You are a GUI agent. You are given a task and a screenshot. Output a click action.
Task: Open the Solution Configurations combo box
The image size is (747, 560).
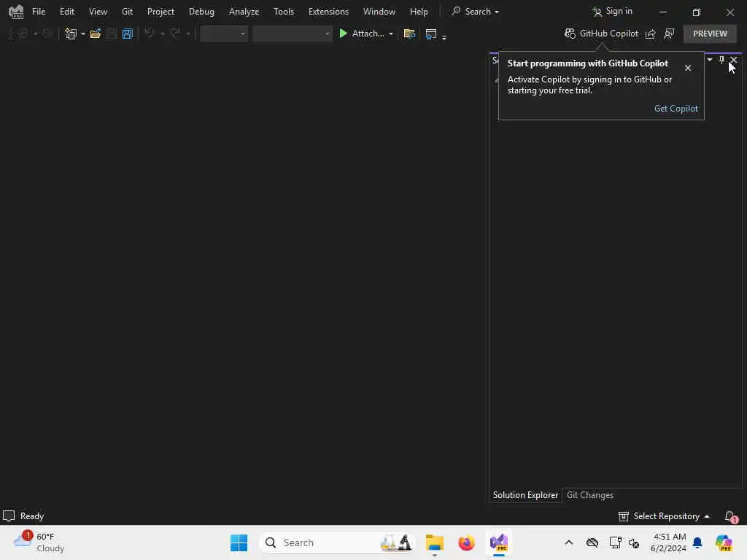(x=224, y=34)
